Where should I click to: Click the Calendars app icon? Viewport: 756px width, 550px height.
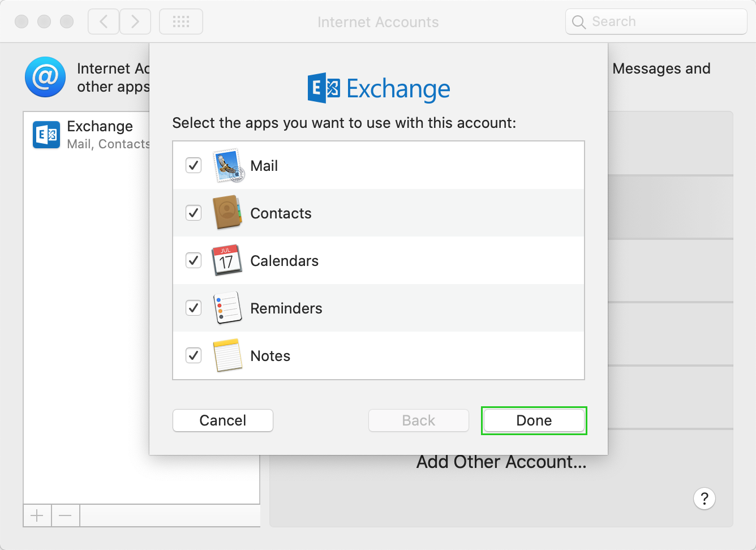[227, 260]
